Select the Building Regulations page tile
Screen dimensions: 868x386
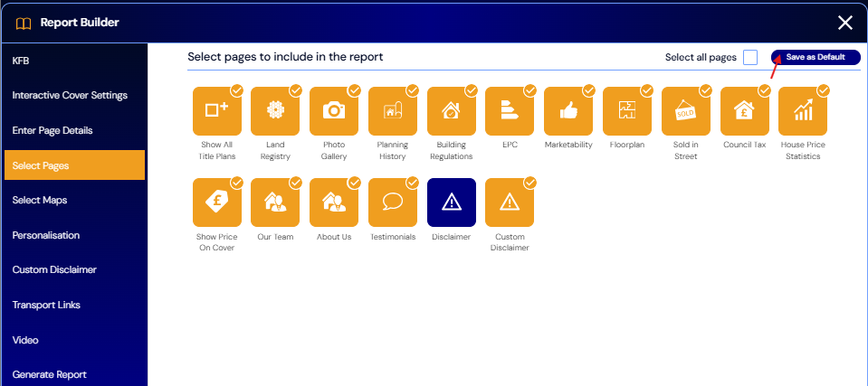coord(451,111)
